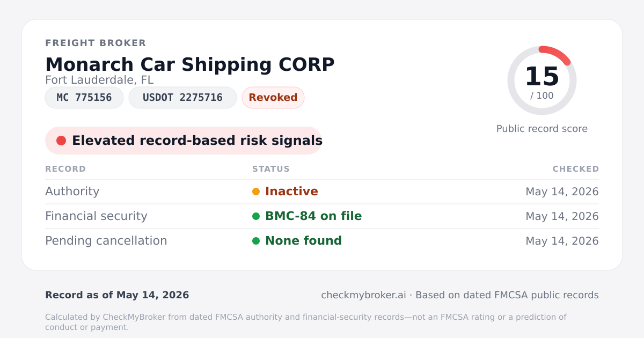
Task: Click the green None found status dot
Action: [256, 241]
